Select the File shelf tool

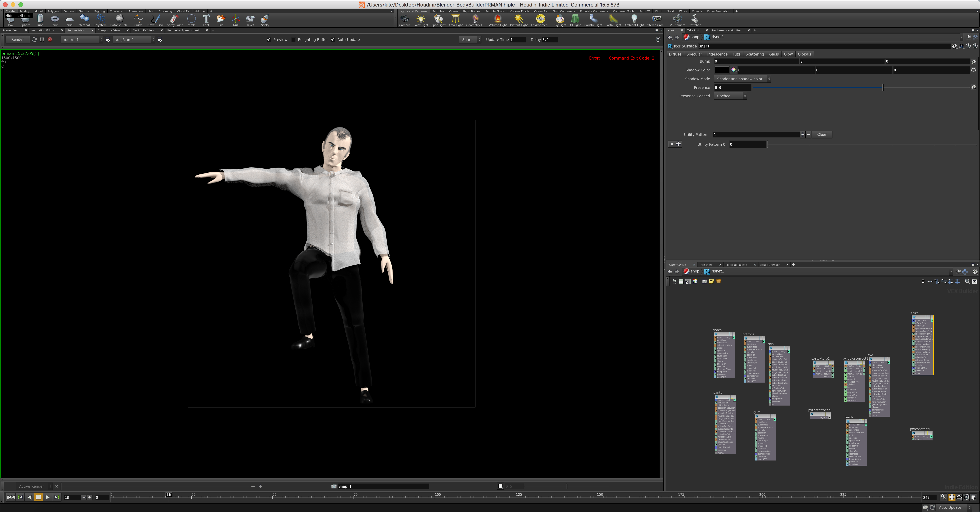tap(221, 20)
